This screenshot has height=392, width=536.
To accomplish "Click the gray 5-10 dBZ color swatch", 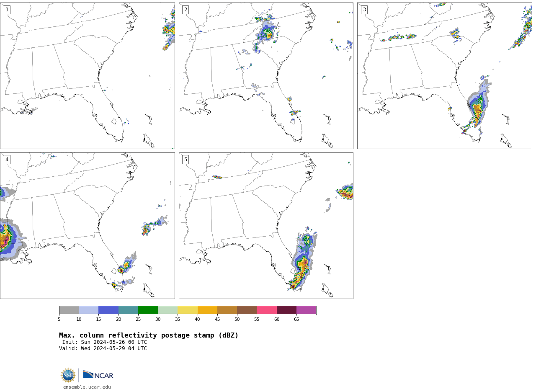I will (69, 310).
